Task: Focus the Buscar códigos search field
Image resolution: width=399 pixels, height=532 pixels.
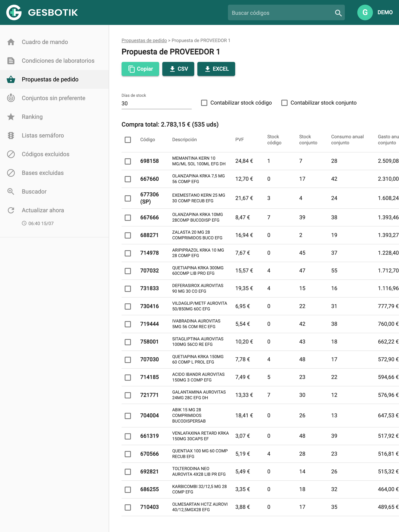Action: pos(286,12)
